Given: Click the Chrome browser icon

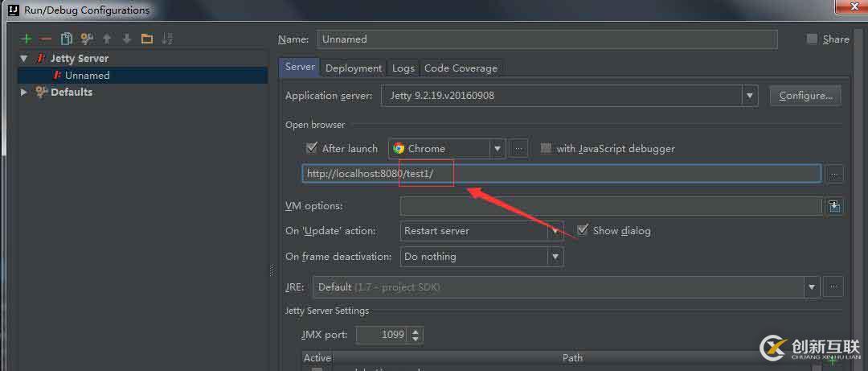Looking at the screenshot, I should point(399,149).
